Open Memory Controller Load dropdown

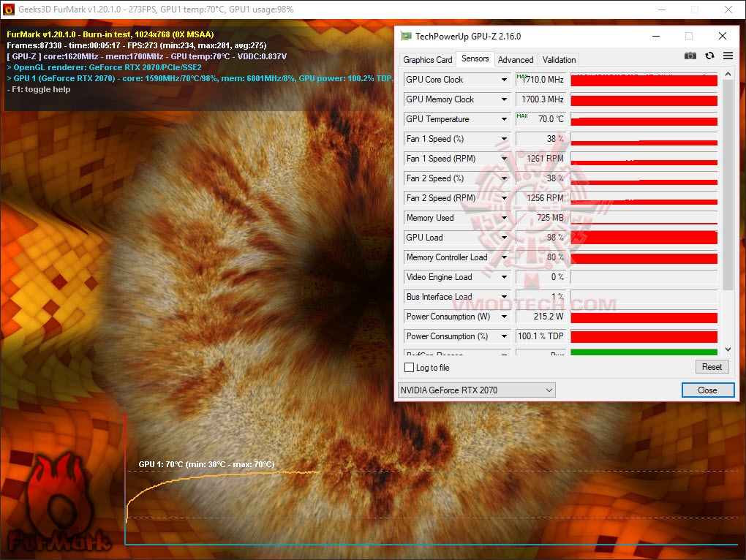point(504,257)
